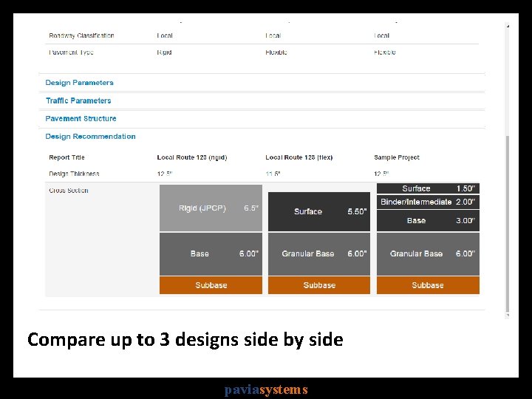Image resolution: width=532 pixels, height=399 pixels.
Task: Expand the Pavement Structure section
Action: point(81,119)
